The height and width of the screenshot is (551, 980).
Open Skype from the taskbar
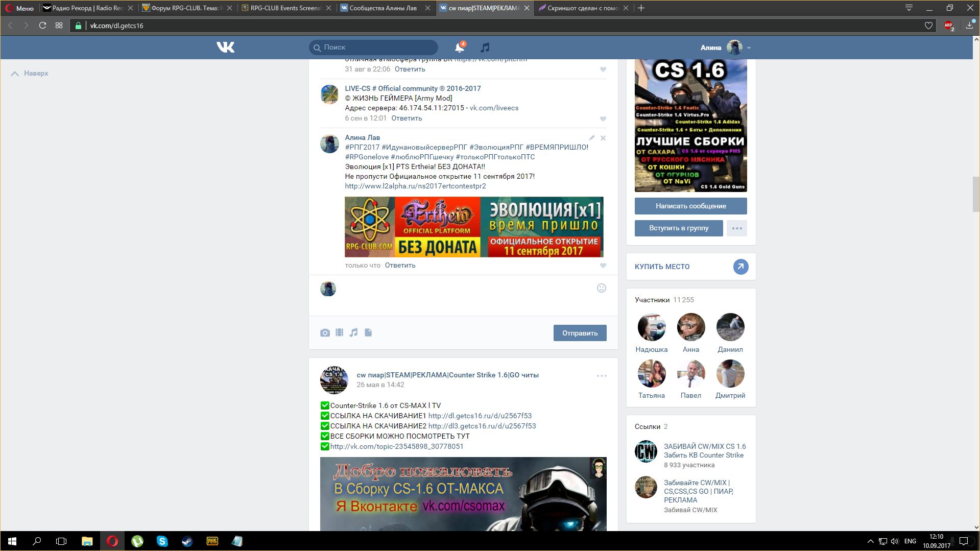coord(162,541)
